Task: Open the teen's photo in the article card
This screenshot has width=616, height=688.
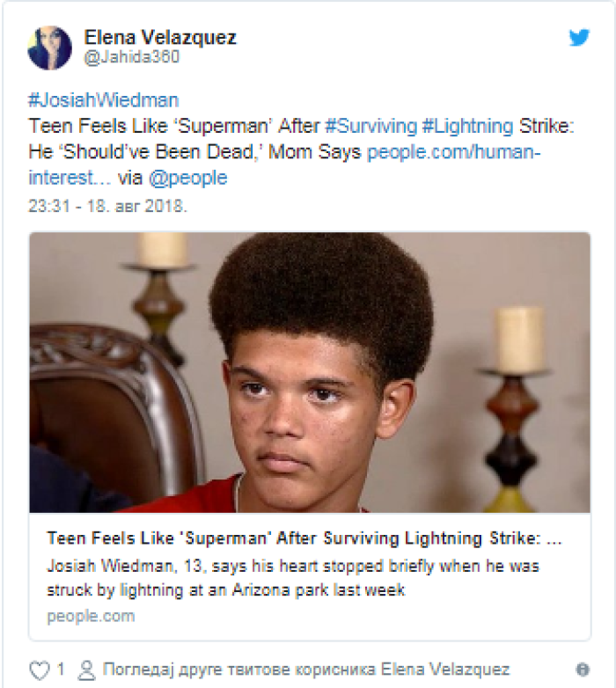Action: [x=309, y=372]
